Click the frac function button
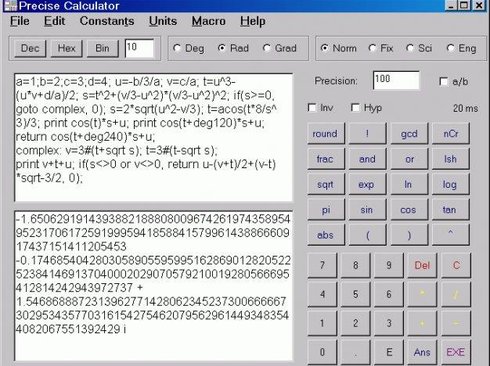This screenshot has width=490, height=366. 326,159
